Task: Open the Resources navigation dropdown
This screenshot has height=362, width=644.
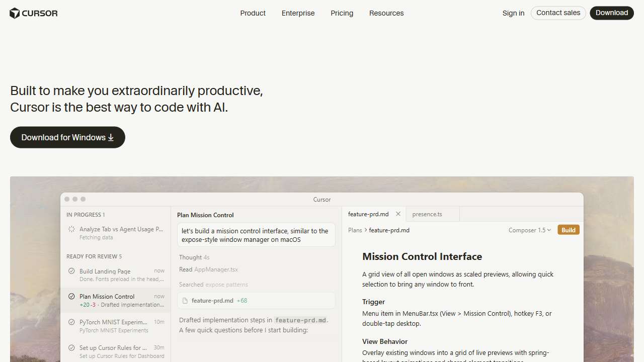Action: click(x=386, y=13)
